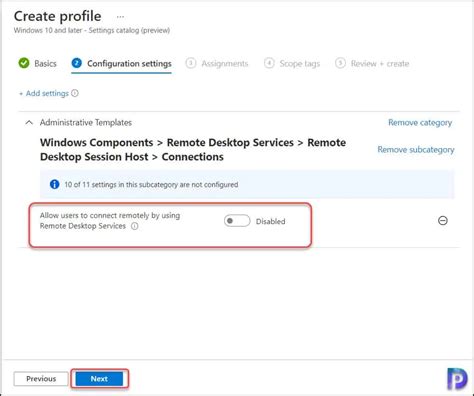Image resolution: width=474 pixels, height=396 pixels.
Task: Toggle Allow users to connect remotely switch
Action: pos(237,221)
